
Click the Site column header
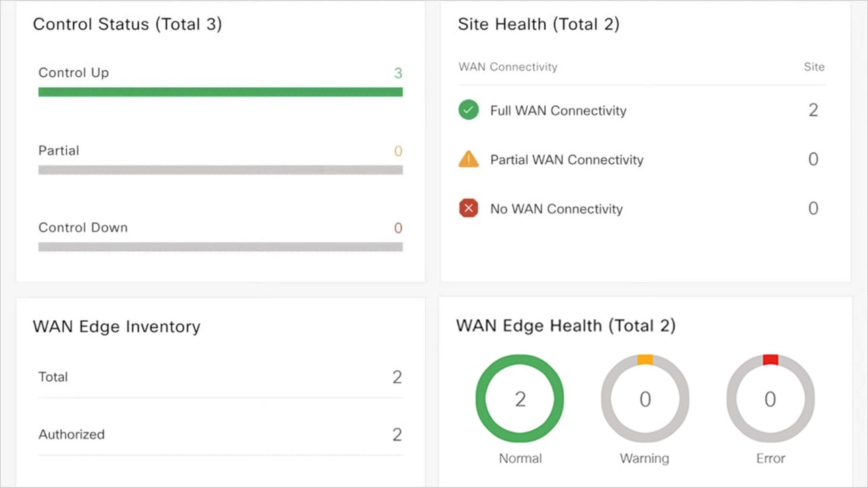coord(814,67)
